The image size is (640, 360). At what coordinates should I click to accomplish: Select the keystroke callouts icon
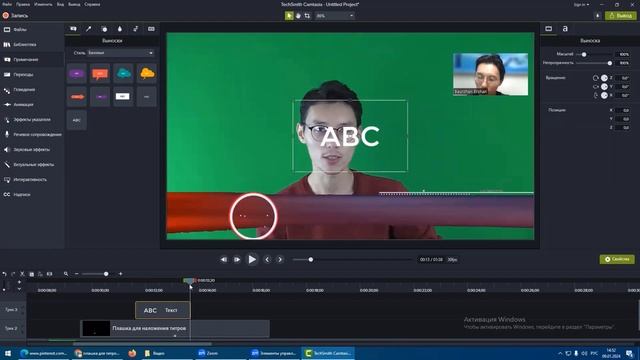(151, 29)
